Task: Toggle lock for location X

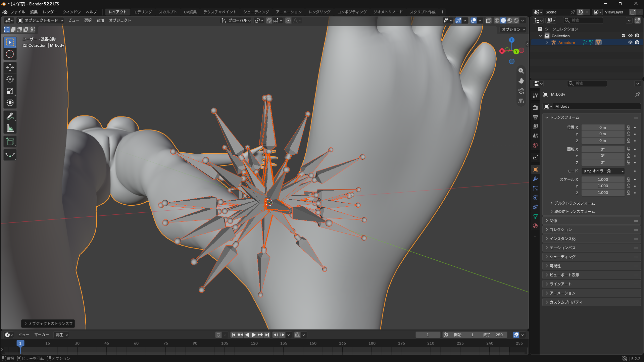Action: click(628, 127)
